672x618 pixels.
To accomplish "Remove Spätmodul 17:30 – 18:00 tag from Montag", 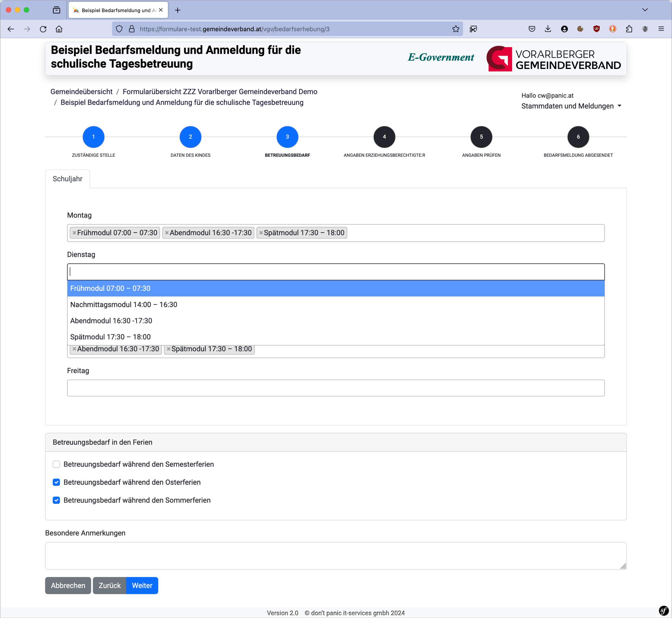I will pos(261,233).
